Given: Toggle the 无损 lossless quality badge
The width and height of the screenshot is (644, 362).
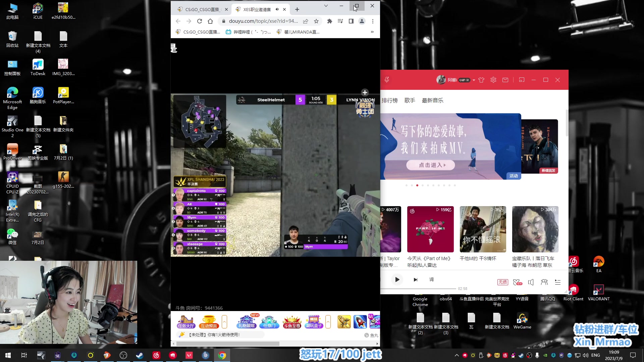Looking at the screenshot, I should coord(502,282).
